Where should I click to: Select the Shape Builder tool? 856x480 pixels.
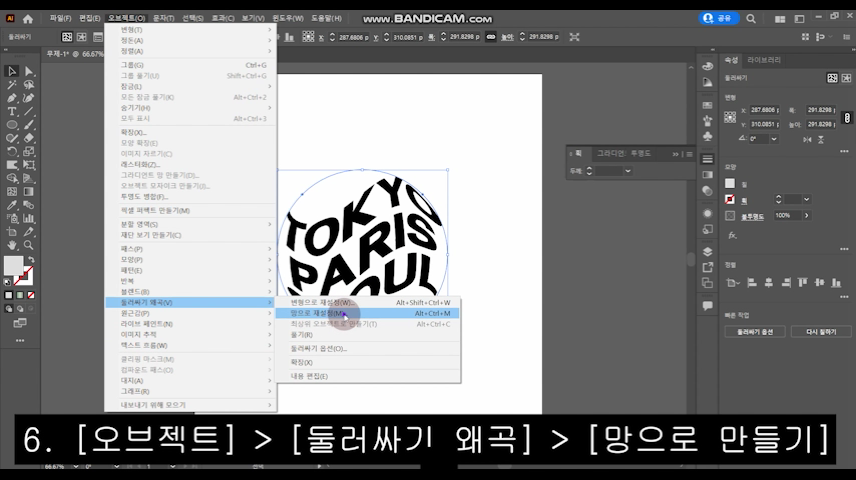coord(11,178)
